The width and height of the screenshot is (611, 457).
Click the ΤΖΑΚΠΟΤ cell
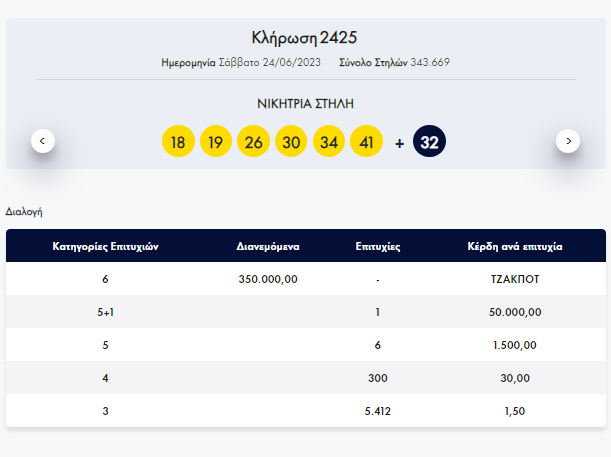(x=515, y=279)
